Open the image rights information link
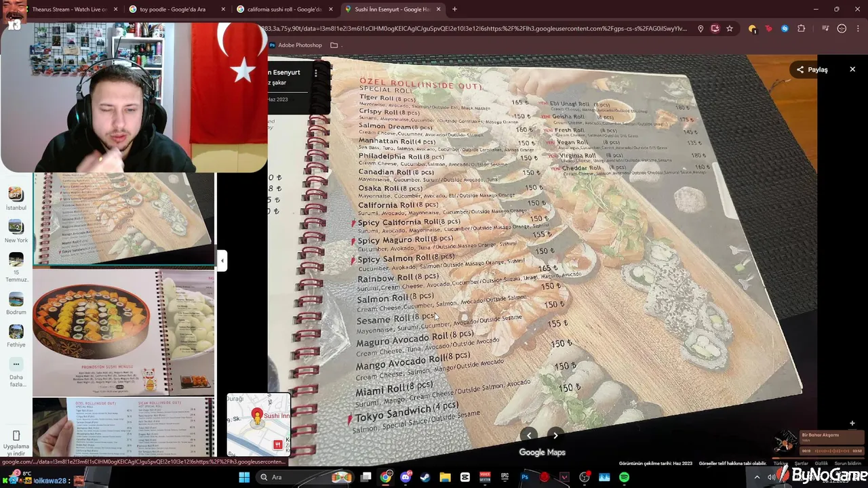This screenshot has width=868, height=488. pyautogui.click(x=732, y=464)
